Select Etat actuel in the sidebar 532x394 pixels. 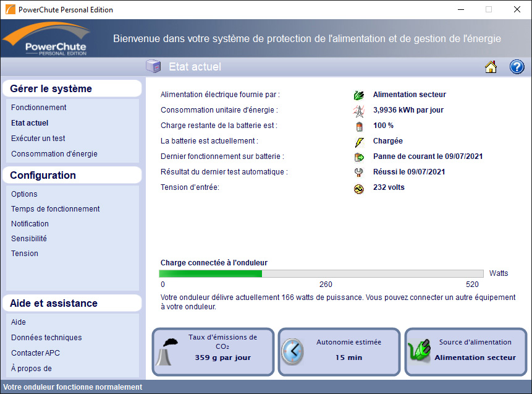30,123
